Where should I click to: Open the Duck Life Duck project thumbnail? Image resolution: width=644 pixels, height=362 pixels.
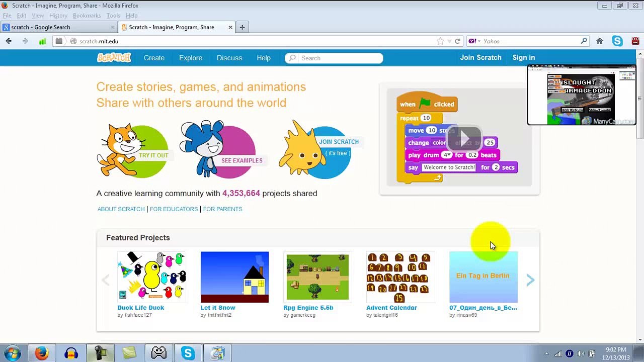point(151,277)
